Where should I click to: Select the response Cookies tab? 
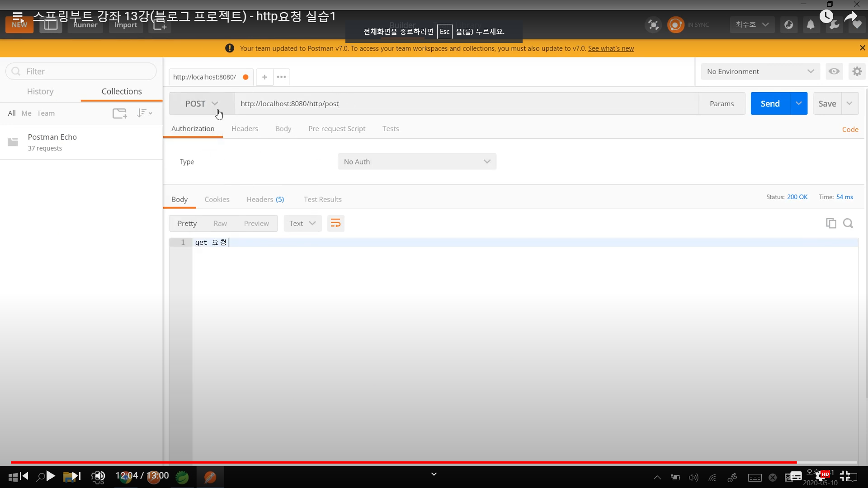click(217, 199)
